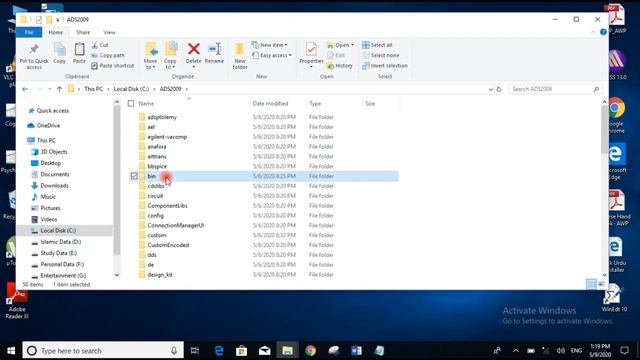This screenshot has height=360, width=640.
Task: Sort by Size column header
Action: (370, 104)
